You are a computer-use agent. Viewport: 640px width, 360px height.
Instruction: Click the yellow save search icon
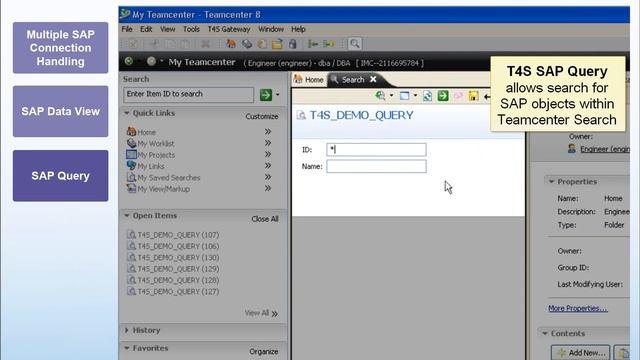point(473,96)
